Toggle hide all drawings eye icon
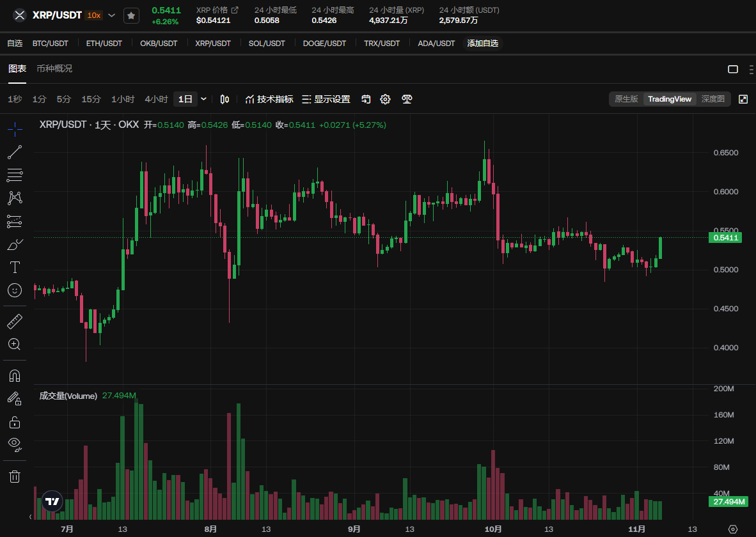This screenshot has width=756, height=537. tap(15, 443)
